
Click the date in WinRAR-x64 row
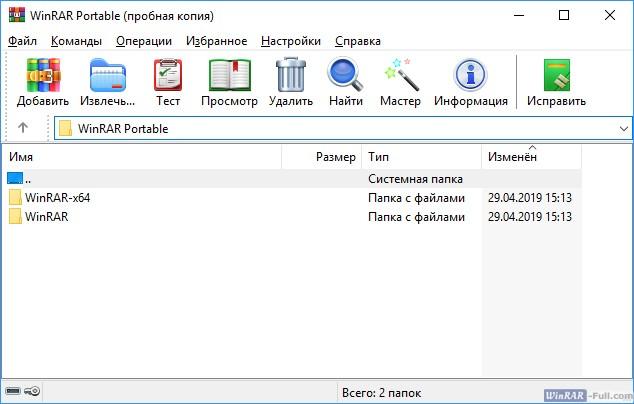pos(530,198)
